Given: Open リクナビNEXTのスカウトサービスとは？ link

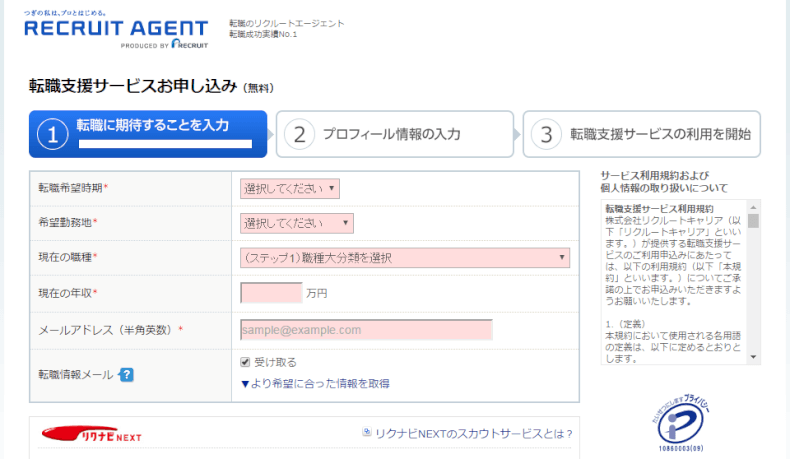Looking at the screenshot, I should [474, 433].
